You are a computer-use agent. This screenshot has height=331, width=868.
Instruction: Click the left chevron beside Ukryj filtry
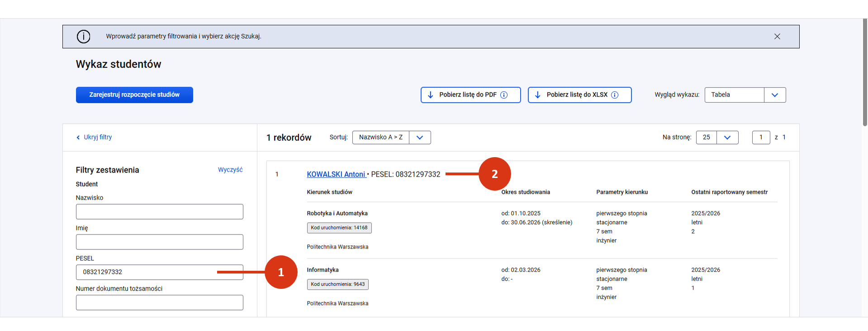pos(78,138)
